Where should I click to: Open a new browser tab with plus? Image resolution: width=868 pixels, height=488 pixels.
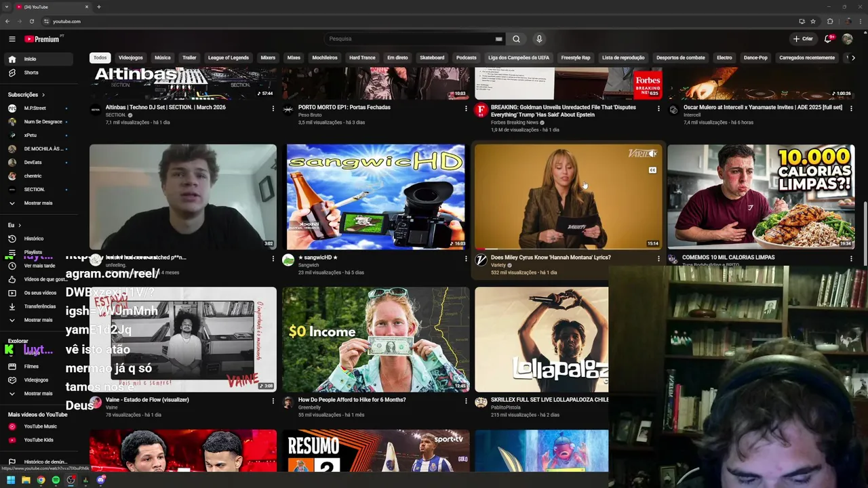point(99,7)
